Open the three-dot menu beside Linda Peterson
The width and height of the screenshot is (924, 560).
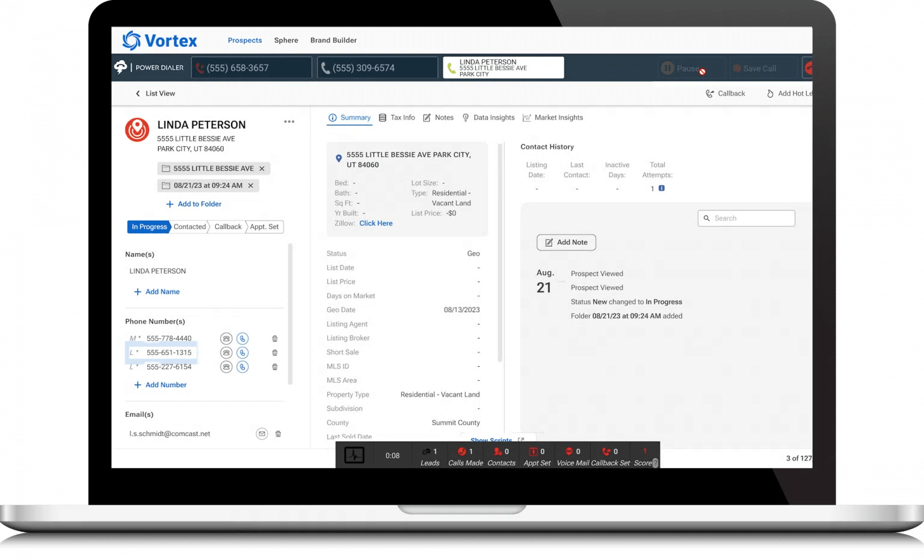[x=289, y=122]
